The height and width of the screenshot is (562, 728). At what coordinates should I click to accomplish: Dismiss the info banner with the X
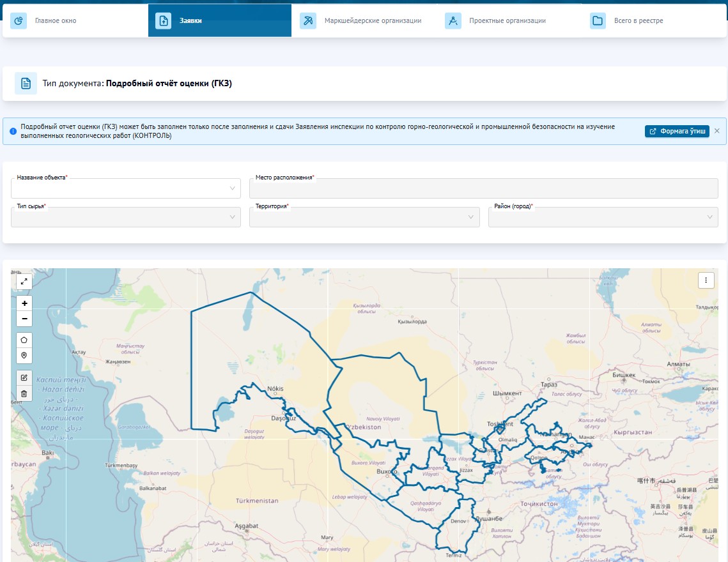(716, 131)
